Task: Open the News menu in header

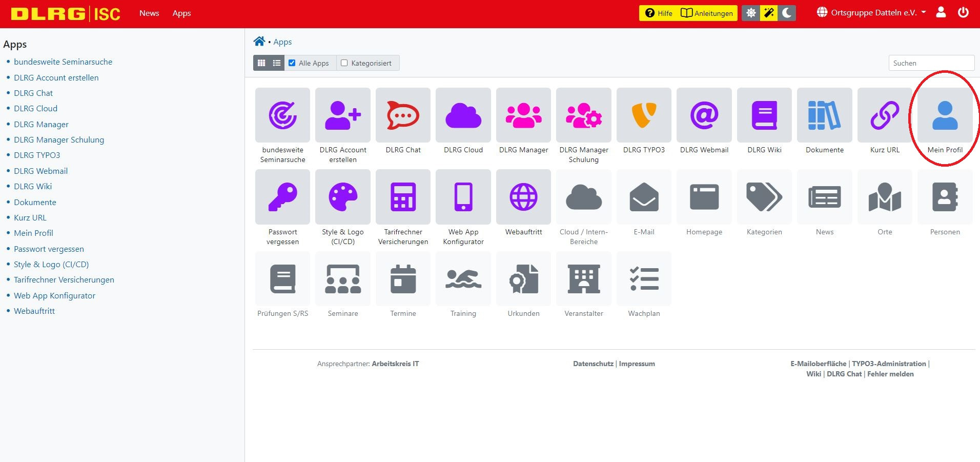Action: click(149, 13)
